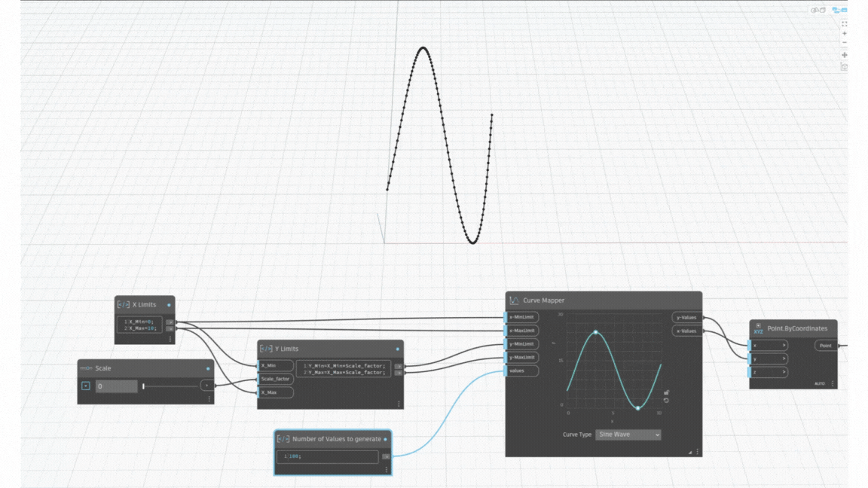Switch to 3D background preview navigation
The image size is (868, 488).
(x=815, y=11)
